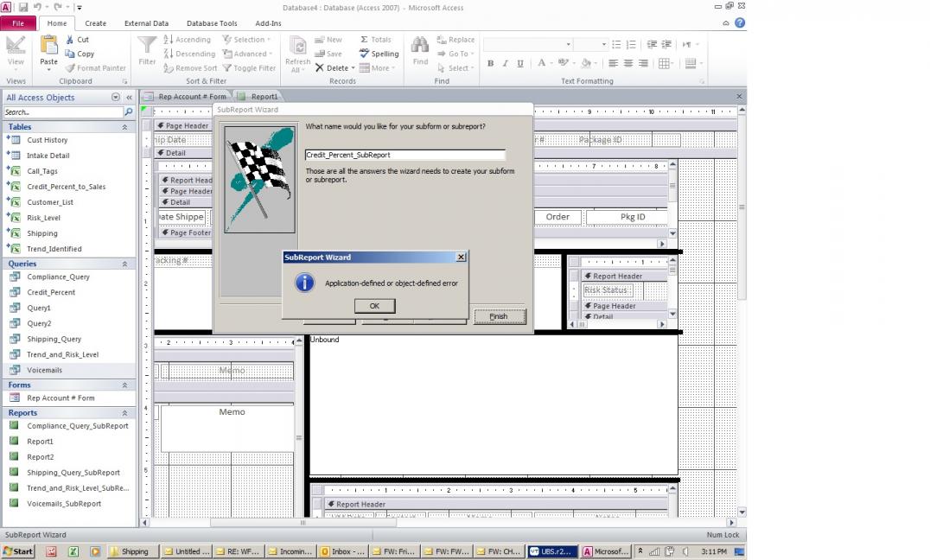
Task: Collapse the Queries group
Action: click(125, 264)
